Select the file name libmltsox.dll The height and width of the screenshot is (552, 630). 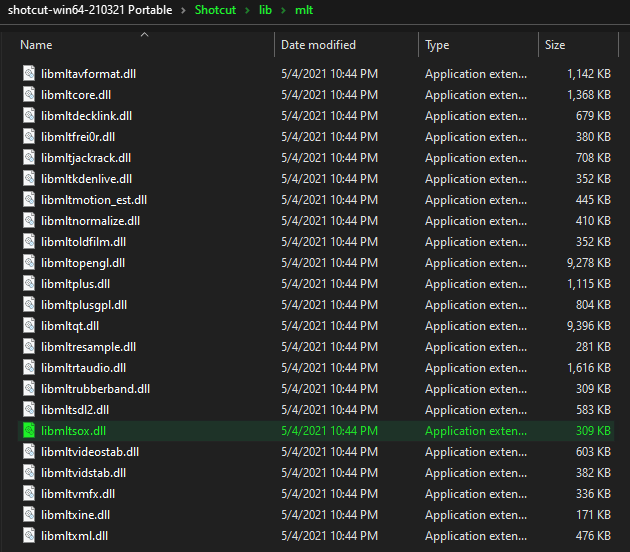click(x=74, y=431)
